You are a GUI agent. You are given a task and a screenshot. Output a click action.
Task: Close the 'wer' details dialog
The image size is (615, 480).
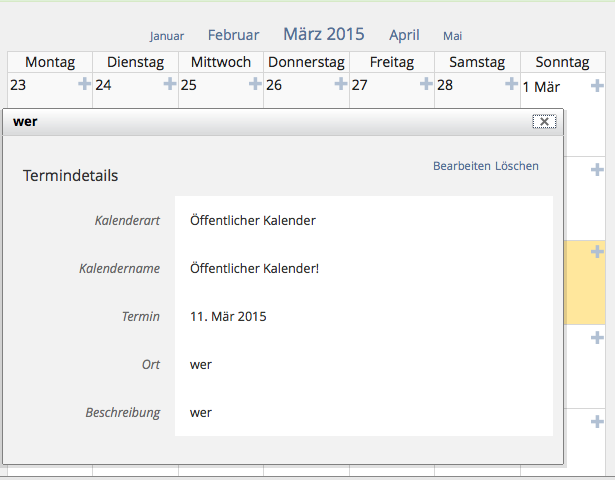tap(543, 121)
